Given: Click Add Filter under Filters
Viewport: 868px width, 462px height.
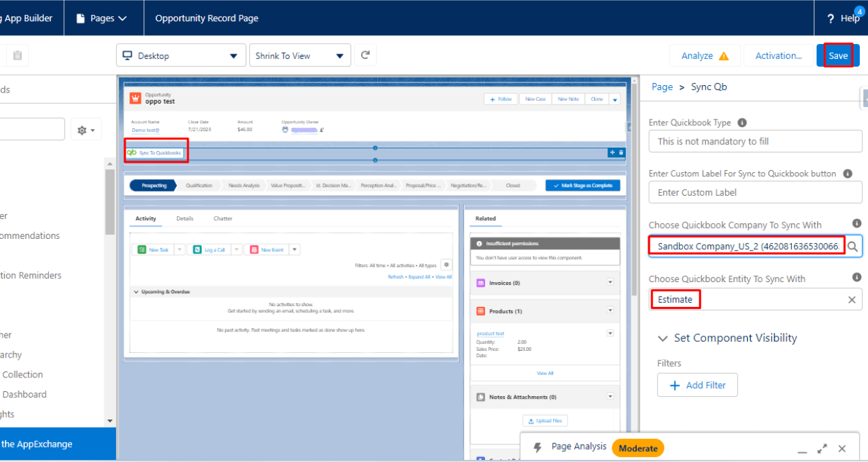Looking at the screenshot, I should pyautogui.click(x=697, y=385).
